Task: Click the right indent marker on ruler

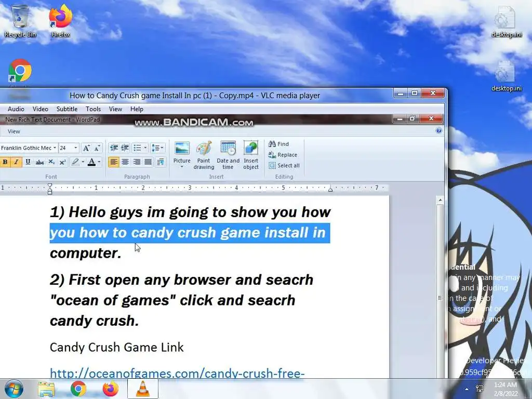Action: (x=330, y=190)
